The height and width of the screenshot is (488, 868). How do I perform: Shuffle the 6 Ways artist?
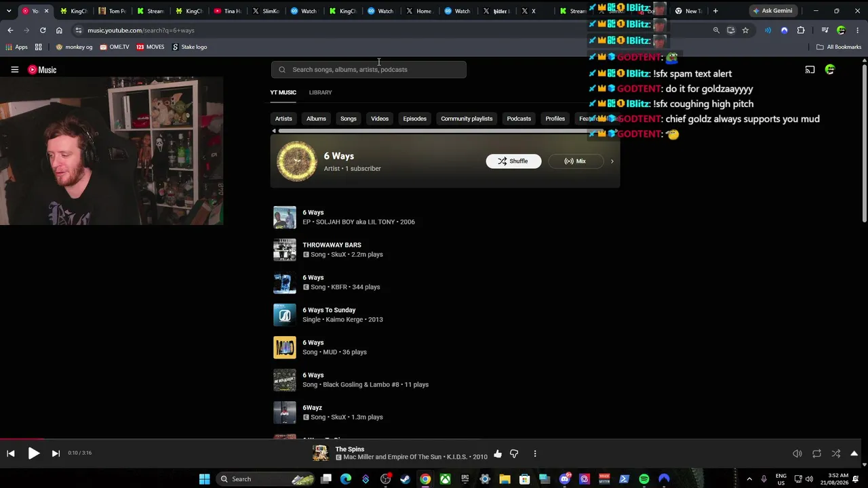(513, 161)
